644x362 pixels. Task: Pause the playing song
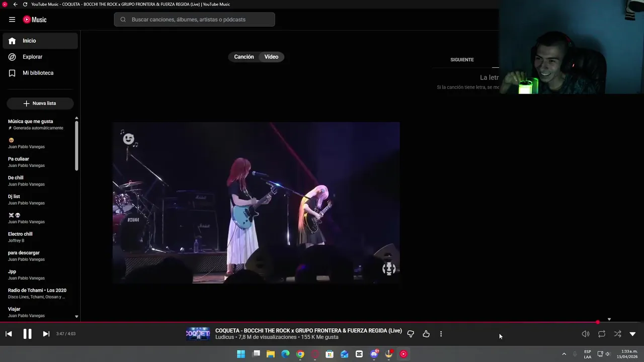[x=27, y=334]
